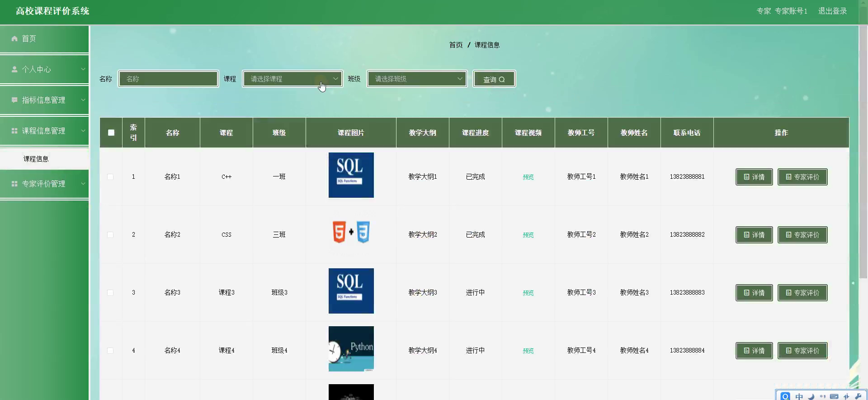Click the arrow of the 班级 dropdown
This screenshot has height=400, width=868.
460,79
